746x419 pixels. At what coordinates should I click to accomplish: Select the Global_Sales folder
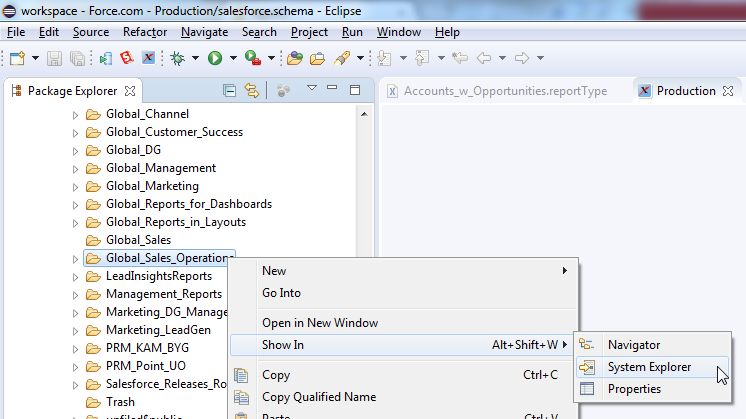138,240
